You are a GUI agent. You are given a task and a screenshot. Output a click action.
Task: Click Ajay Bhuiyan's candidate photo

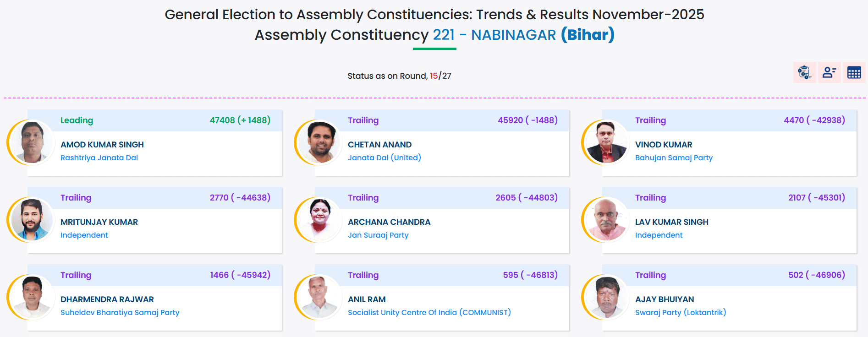coord(606,297)
